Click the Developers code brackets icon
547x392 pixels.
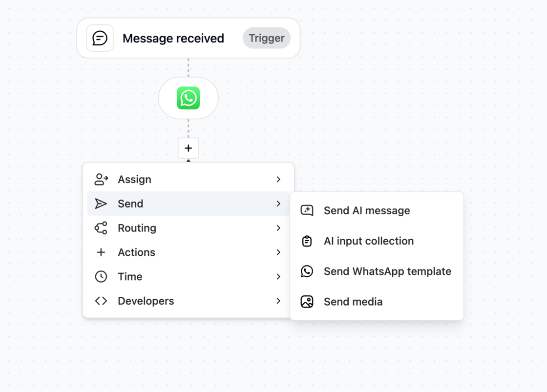[101, 301]
